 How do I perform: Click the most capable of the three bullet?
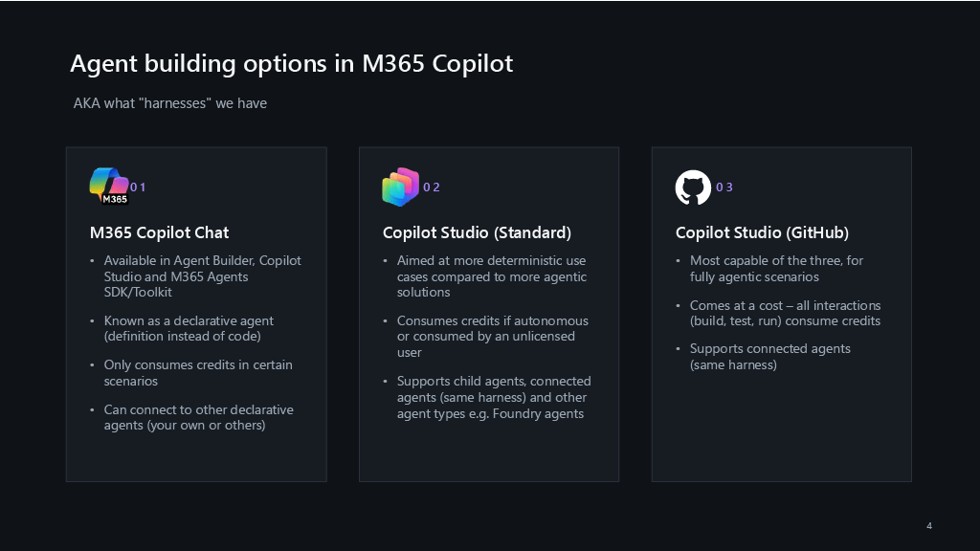click(x=776, y=269)
